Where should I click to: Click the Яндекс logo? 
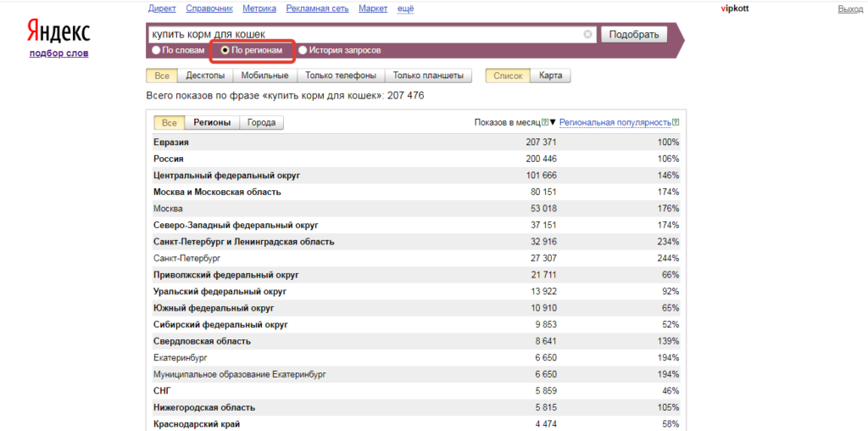tap(58, 33)
